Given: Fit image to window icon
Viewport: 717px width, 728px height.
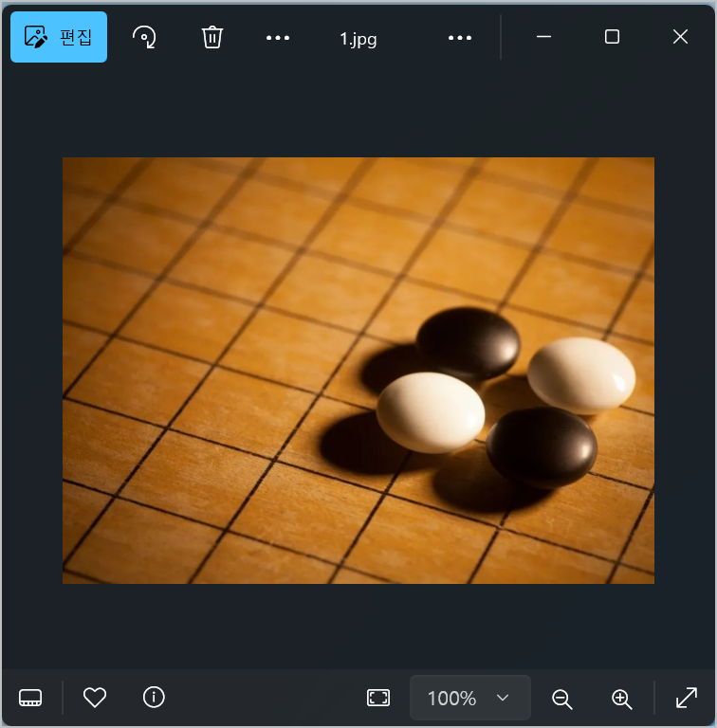Looking at the screenshot, I should (378, 698).
